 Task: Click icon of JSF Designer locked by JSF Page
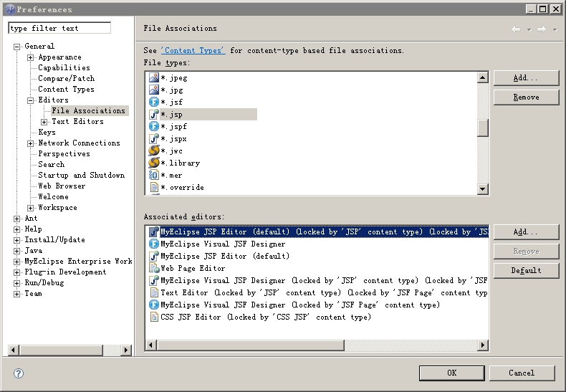[154, 305]
